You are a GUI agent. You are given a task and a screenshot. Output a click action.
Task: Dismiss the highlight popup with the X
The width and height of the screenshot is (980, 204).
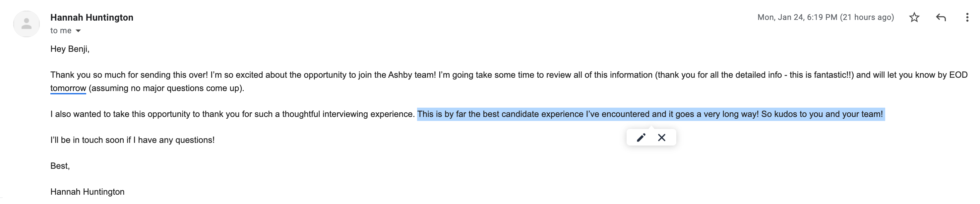click(662, 138)
